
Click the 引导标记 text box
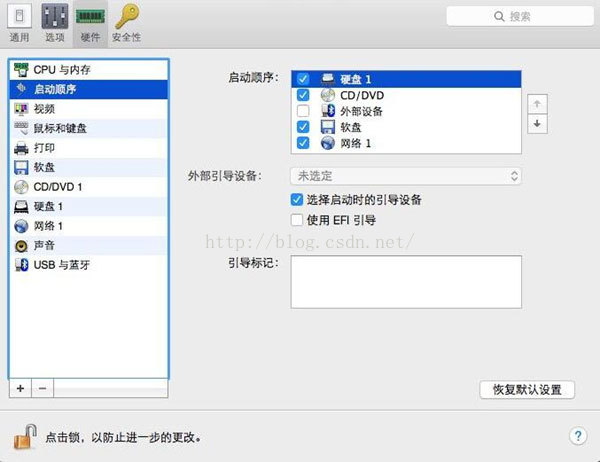(406, 282)
